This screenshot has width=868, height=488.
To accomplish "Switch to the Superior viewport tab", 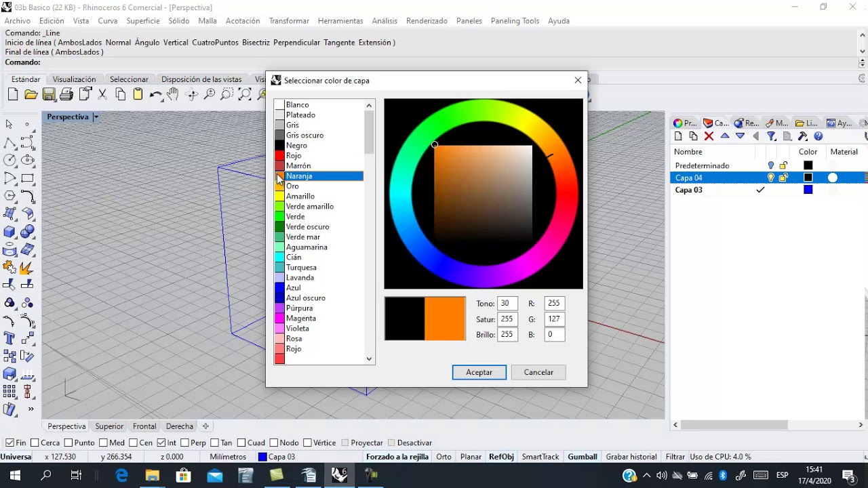I will [x=109, y=426].
